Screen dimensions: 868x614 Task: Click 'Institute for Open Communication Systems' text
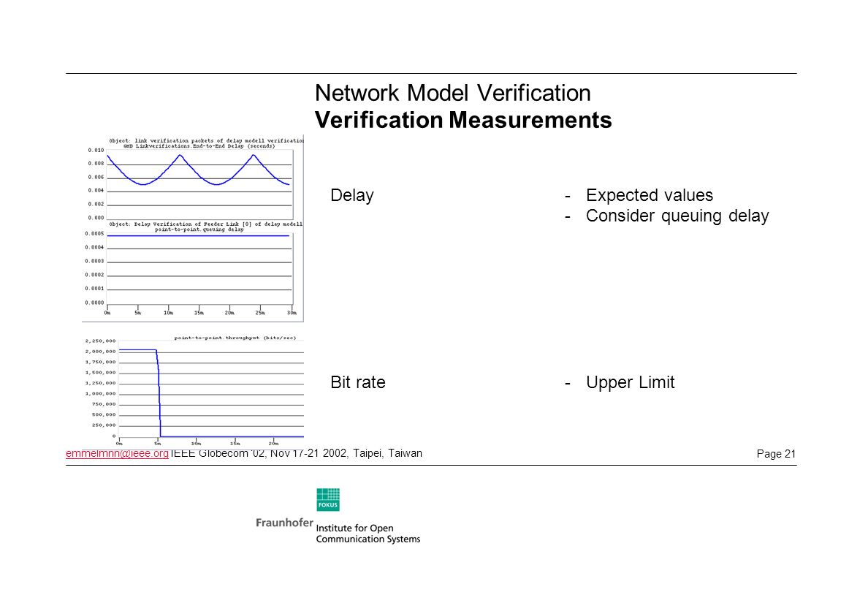(368, 533)
